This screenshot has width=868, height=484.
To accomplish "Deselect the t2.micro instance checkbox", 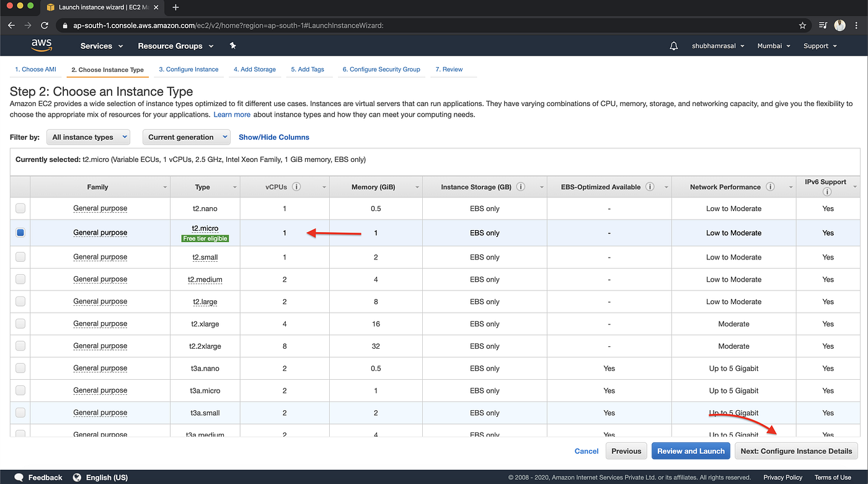I will point(20,233).
